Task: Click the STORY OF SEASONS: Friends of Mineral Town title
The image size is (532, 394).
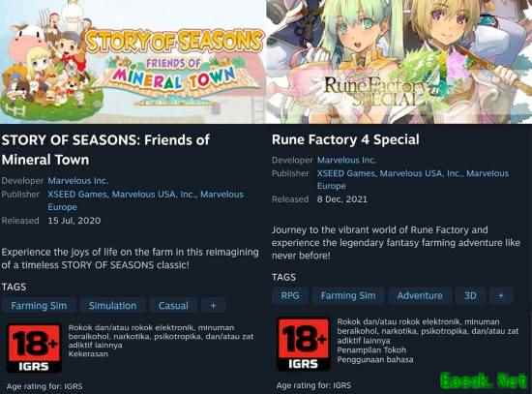Action: (x=105, y=150)
